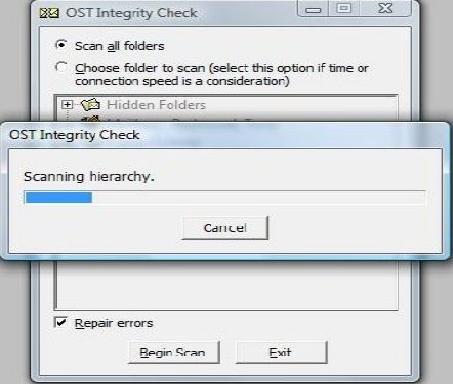Minimize the OST Integrity Check window
This screenshot has width=453, height=385.
pos(313,9)
